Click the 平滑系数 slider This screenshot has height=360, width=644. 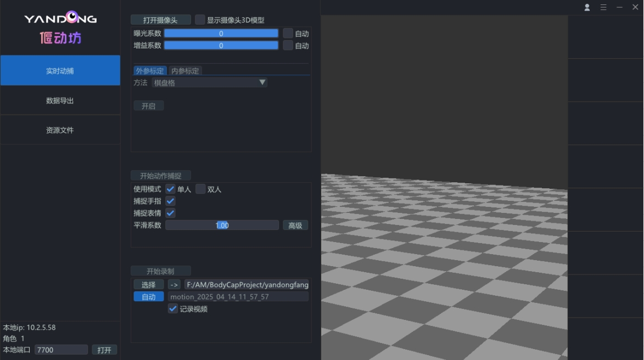(x=222, y=225)
